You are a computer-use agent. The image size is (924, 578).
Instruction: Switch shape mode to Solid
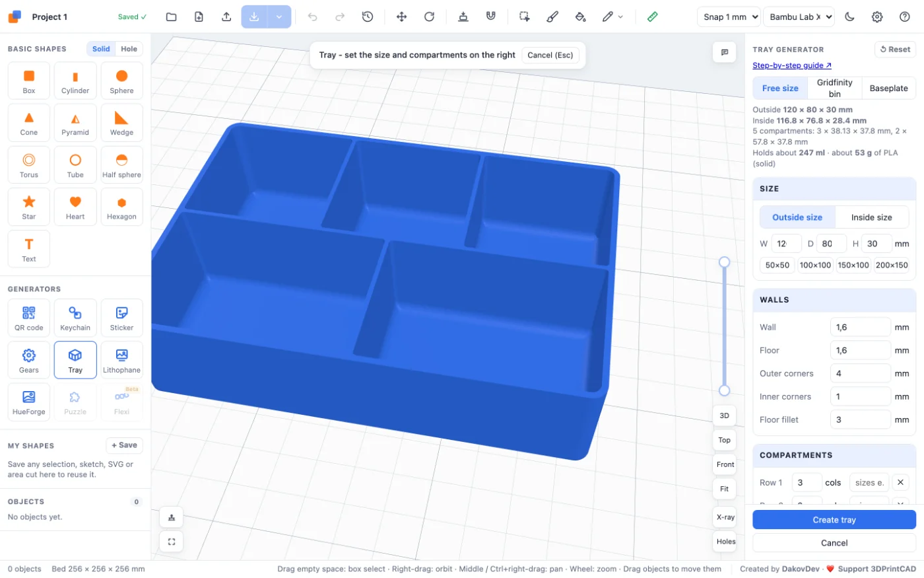[x=101, y=49]
